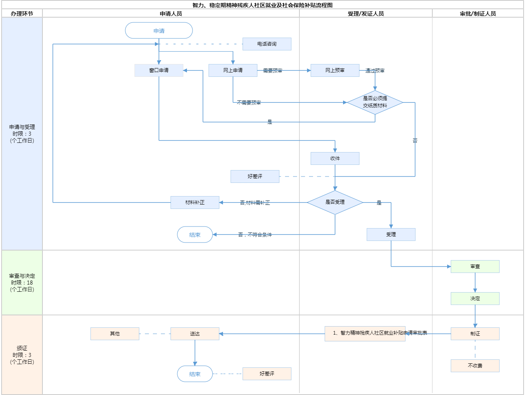Select the 网上申请 process box
Viewport: 532px width, 395px height.
tap(233, 70)
